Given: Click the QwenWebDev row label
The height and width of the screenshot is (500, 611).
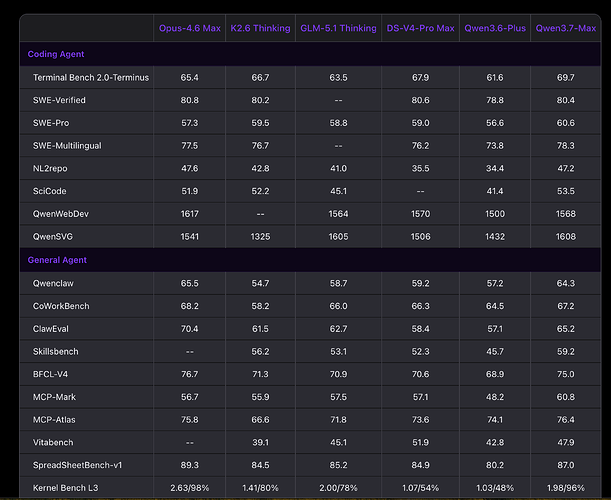Looking at the screenshot, I should click(x=61, y=214).
